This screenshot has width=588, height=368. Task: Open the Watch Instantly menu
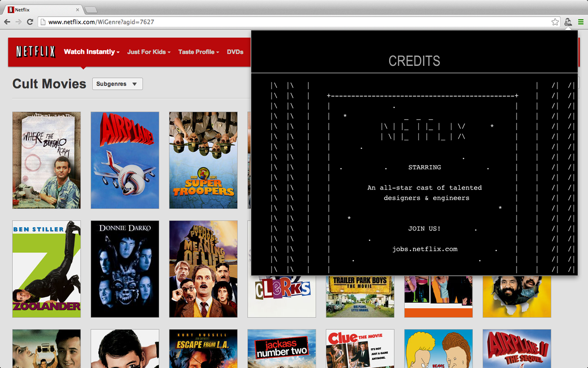[91, 52]
